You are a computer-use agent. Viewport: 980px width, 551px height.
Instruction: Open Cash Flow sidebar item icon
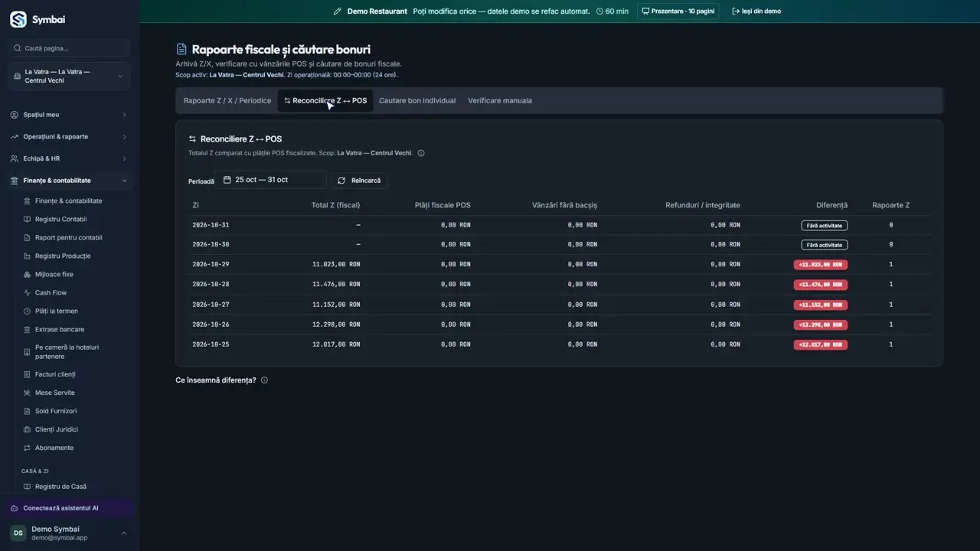click(28, 293)
